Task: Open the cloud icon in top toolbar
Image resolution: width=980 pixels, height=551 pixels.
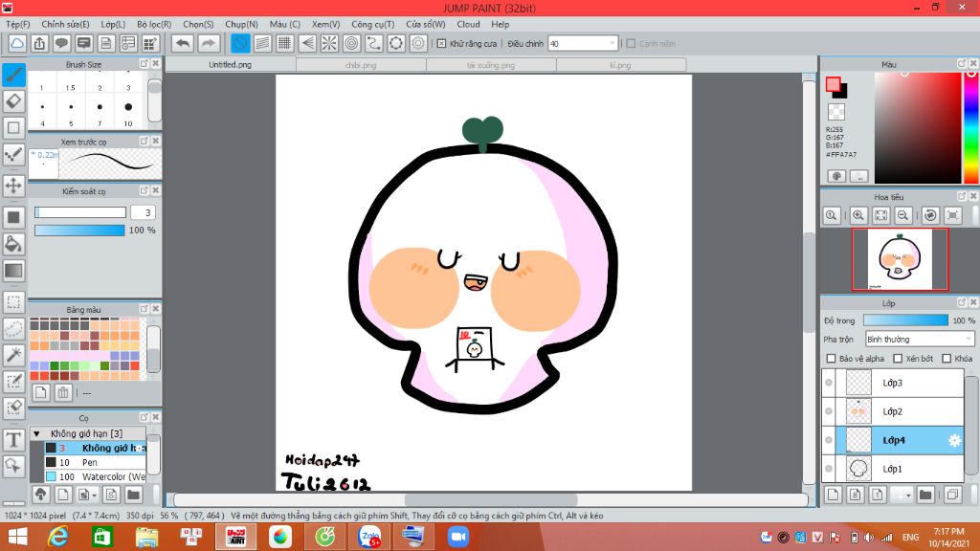Action: [x=17, y=43]
